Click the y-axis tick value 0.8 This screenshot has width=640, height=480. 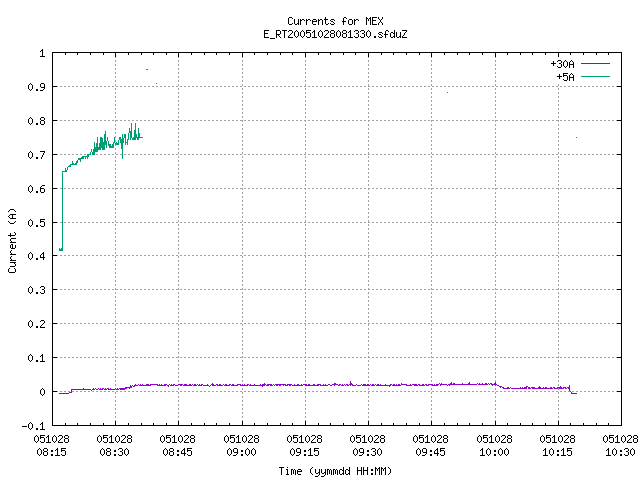(x=36, y=121)
